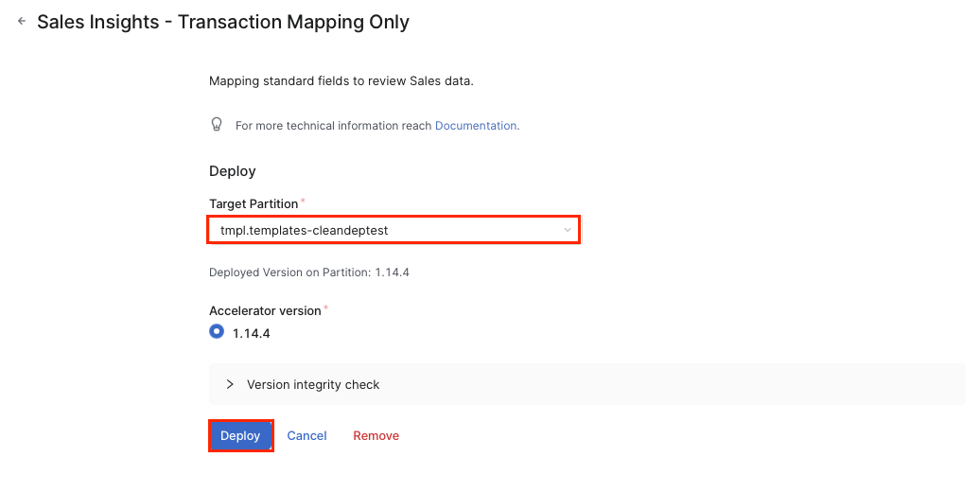
Task: Click the Sales Insights page title
Action: click(223, 22)
